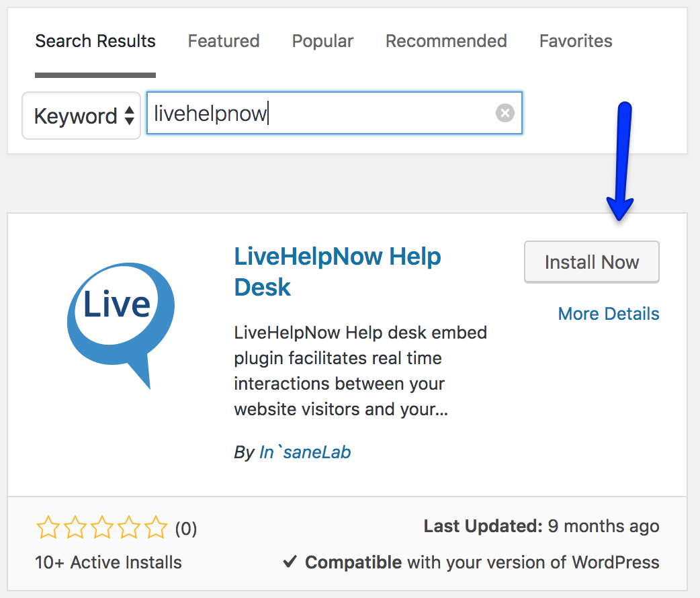Open the More Details link
Viewport: 700px width, 598px height.
609,314
